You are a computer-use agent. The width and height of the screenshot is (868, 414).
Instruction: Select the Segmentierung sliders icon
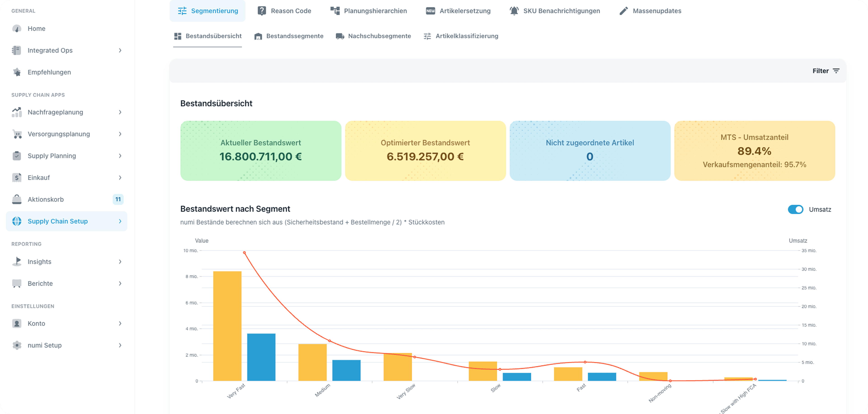182,11
